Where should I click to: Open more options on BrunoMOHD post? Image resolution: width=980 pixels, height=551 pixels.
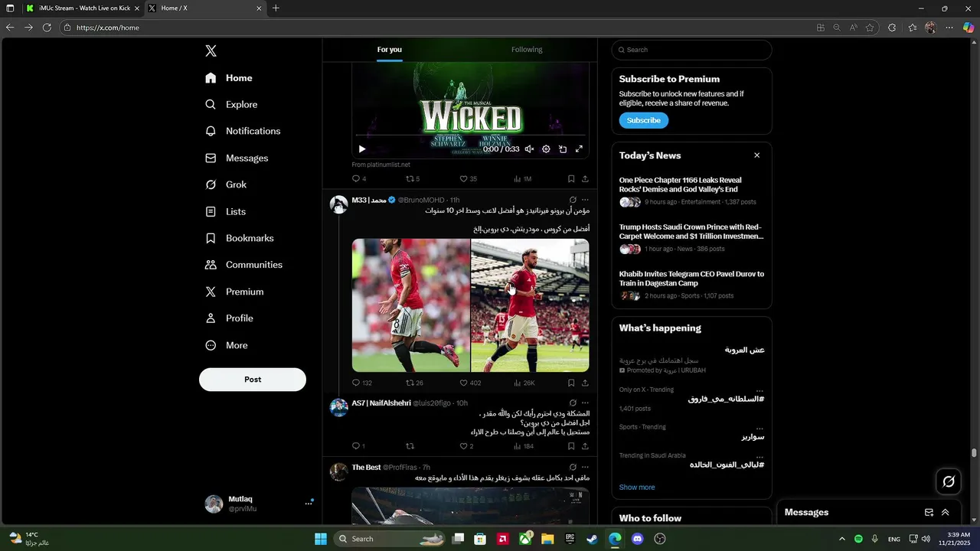[x=585, y=200]
